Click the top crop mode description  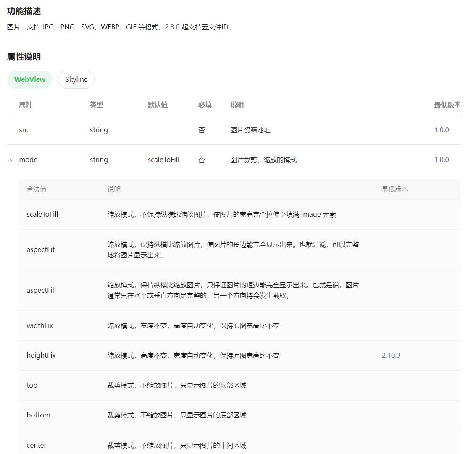177,386
